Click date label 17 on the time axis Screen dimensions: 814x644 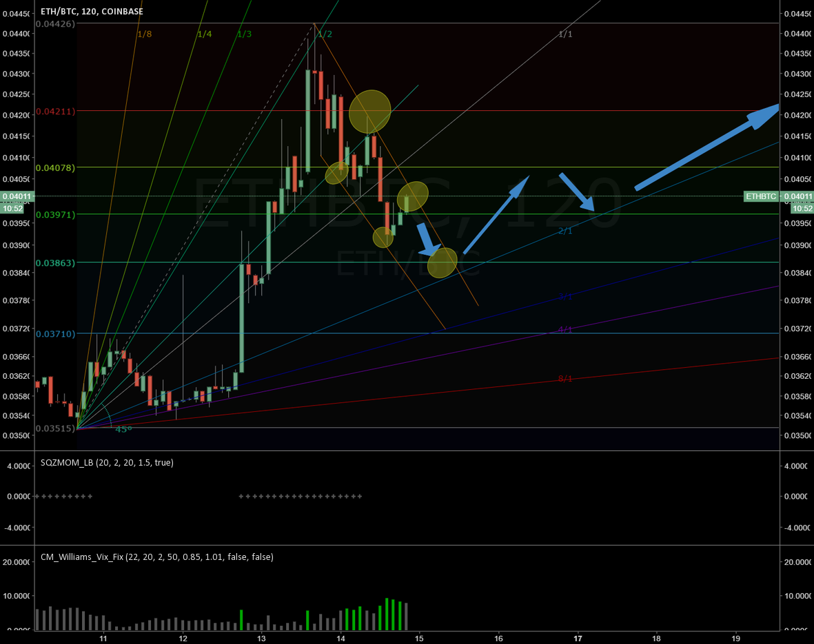578,637
